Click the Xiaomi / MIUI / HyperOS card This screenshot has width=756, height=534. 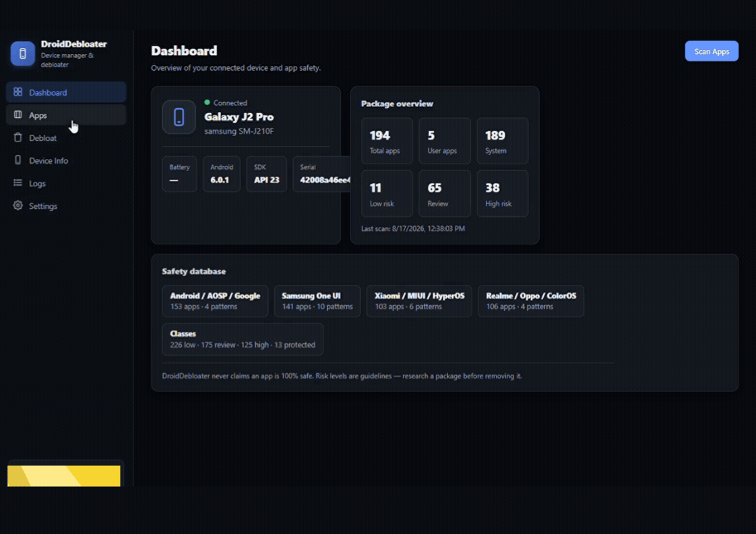click(x=420, y=301)
